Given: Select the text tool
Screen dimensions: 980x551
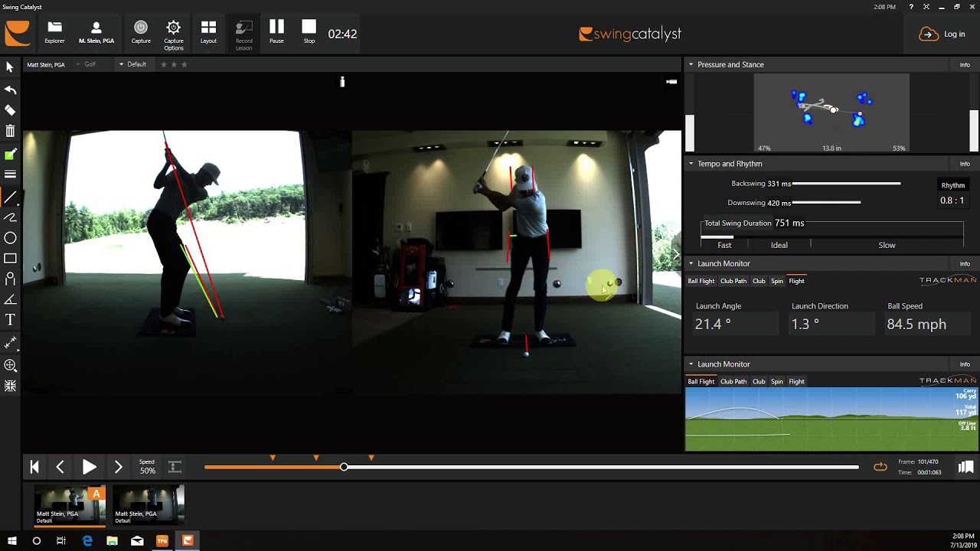Looking at the screenshot, I should pos(11,320).
